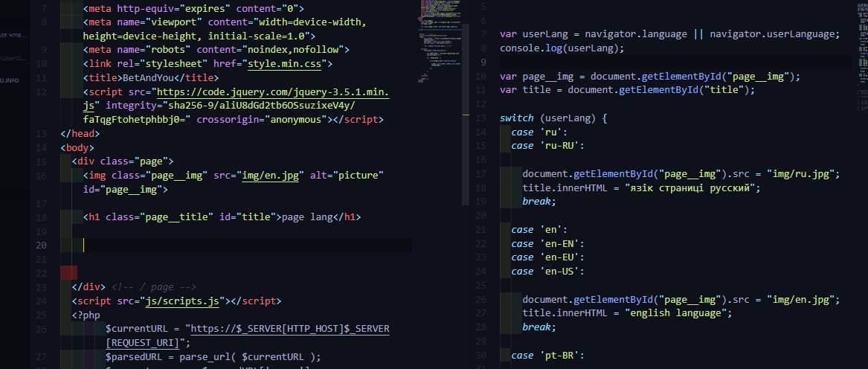Screen dimensions: 868x369
Task: Click line number 16 in the left pane
Action: coord(41,176)
